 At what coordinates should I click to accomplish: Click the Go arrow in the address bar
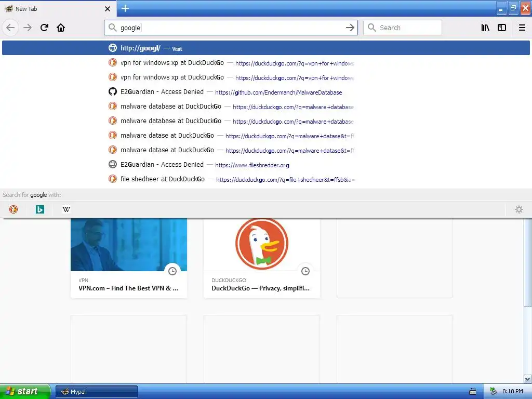coord(350,28)
